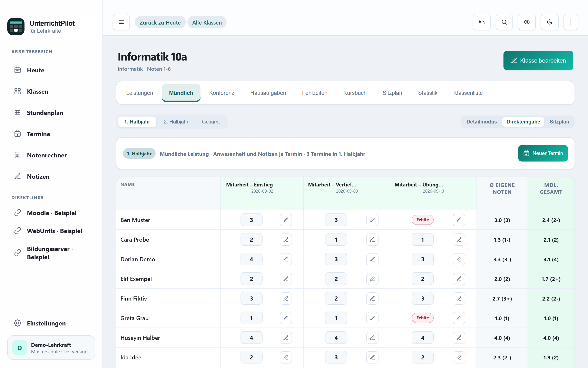Image resolution: width=588 pixels, height=368 pixels.
Task: Click Ben Muster's Fehlte badge
Action: pyautogui.click(x=423, y=220)
